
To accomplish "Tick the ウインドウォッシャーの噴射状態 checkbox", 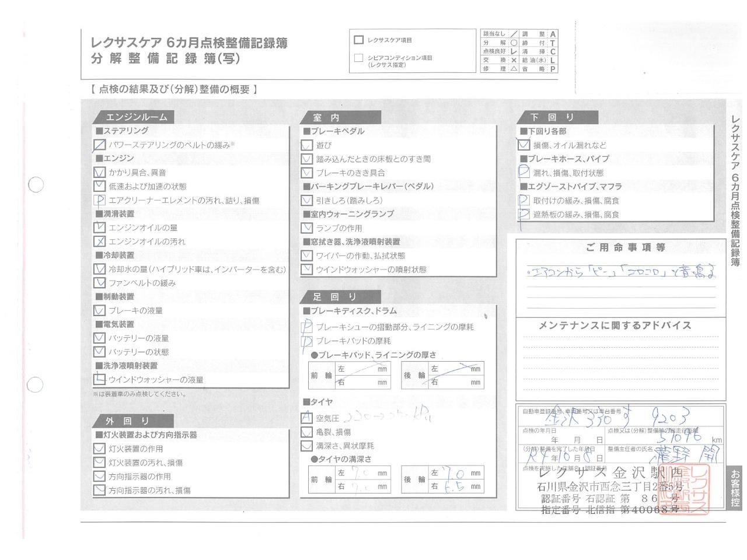I will point(307,269).
